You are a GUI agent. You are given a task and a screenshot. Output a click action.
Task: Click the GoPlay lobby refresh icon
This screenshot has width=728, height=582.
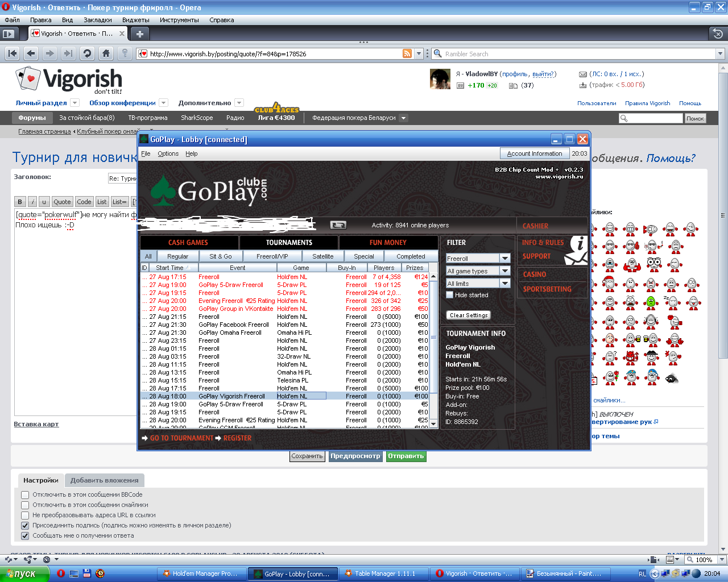pyautogui.click(x=338, y=225)
